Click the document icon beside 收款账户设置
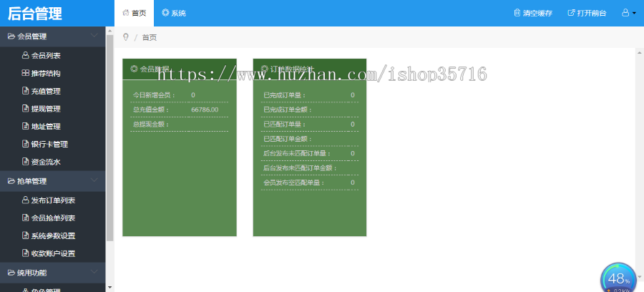 point(26,253)
